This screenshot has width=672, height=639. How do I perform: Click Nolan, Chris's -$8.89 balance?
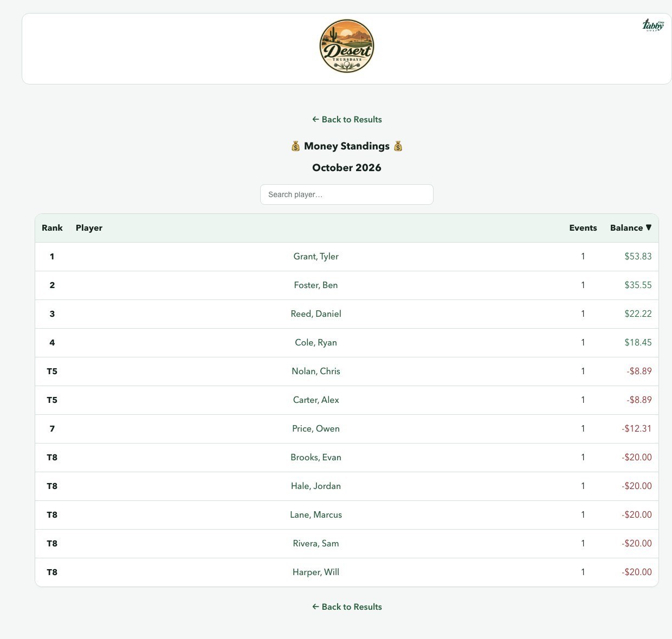pos(639,371)
